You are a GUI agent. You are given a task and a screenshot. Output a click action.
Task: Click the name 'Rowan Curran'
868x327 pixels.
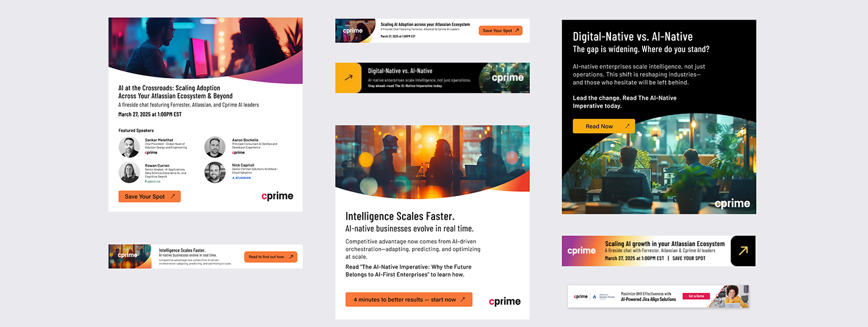click(157, 166)
